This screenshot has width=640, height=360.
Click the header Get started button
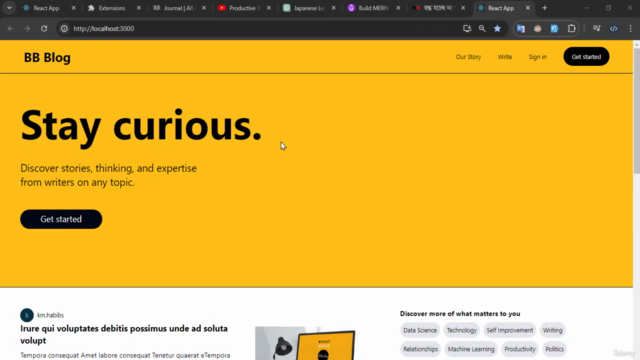(586, 57)
